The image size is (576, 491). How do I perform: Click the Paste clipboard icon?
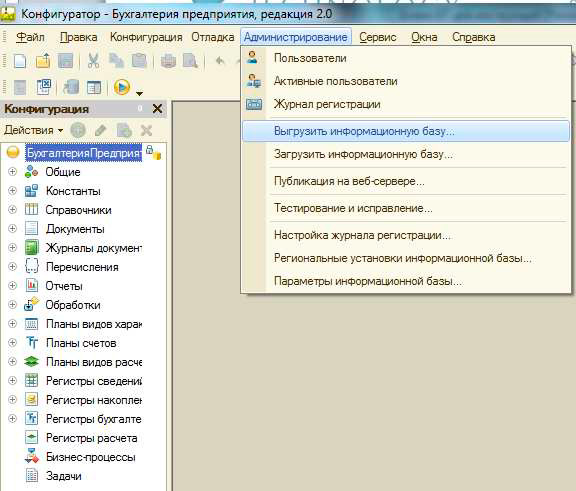pos(139,61)
